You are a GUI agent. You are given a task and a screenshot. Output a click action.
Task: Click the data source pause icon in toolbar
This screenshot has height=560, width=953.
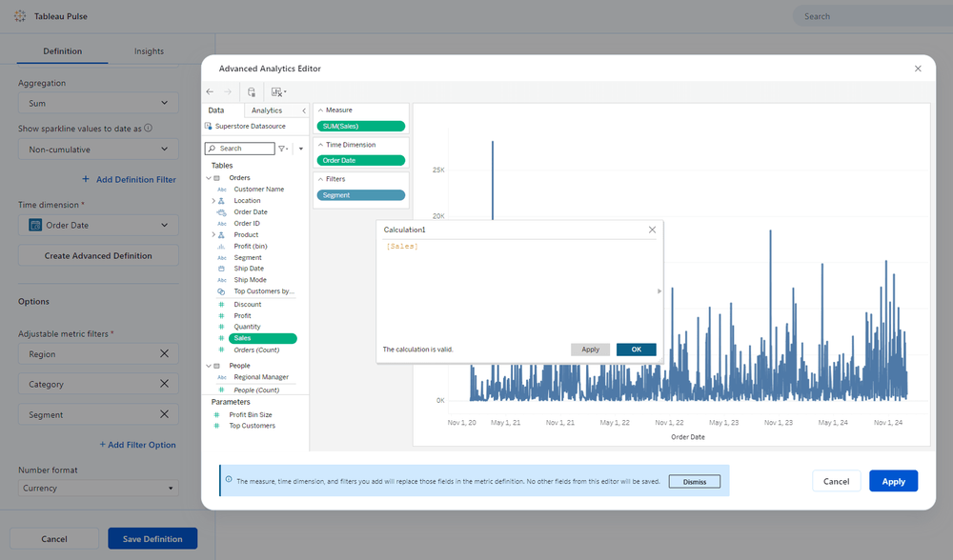point(252,92)
